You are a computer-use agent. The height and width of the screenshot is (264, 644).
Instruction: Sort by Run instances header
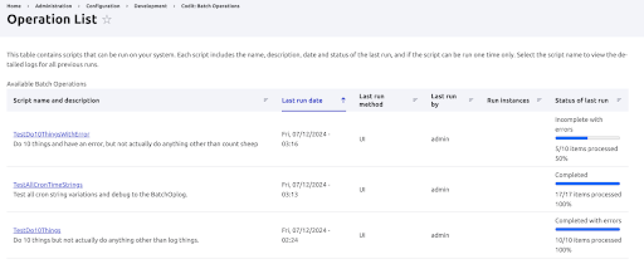508,101
